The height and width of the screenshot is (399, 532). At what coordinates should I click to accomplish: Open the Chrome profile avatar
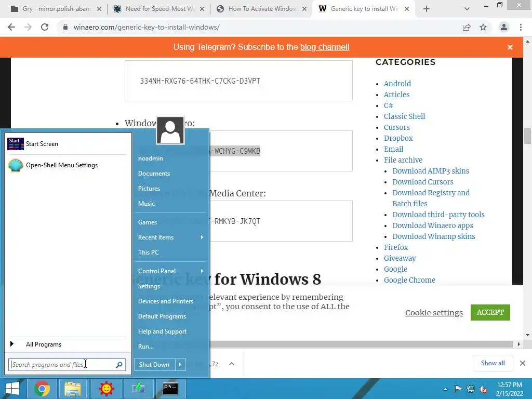tap(504, 27)
